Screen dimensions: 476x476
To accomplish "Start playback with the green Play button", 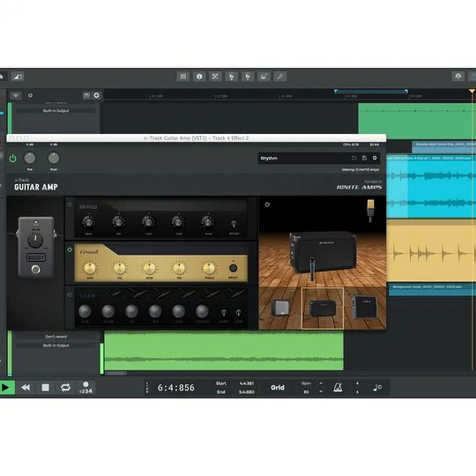I will pos(7,387).
